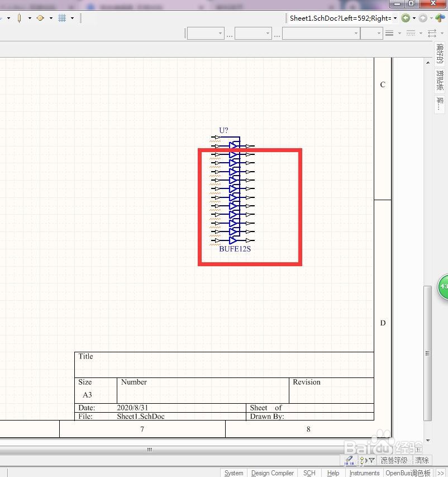Viewport: 448px width, 477px height.
Task: Open the 剪贴板 clipboard side panel tab
Action: click(440, 80)
